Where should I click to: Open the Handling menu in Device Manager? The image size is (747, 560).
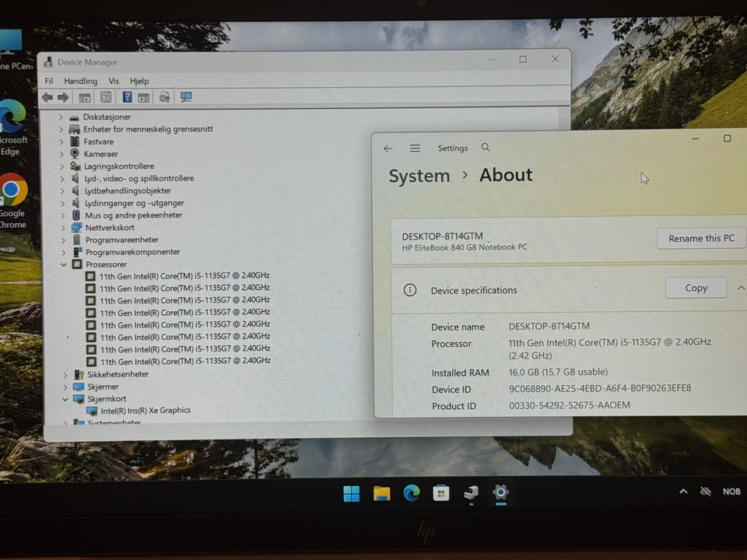click(80, 81)
